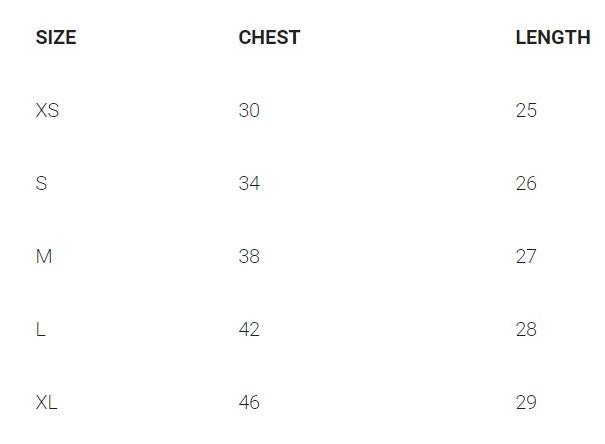605x444 pixels.
Task: Select the S size label
Action: [x=41, y=183]
